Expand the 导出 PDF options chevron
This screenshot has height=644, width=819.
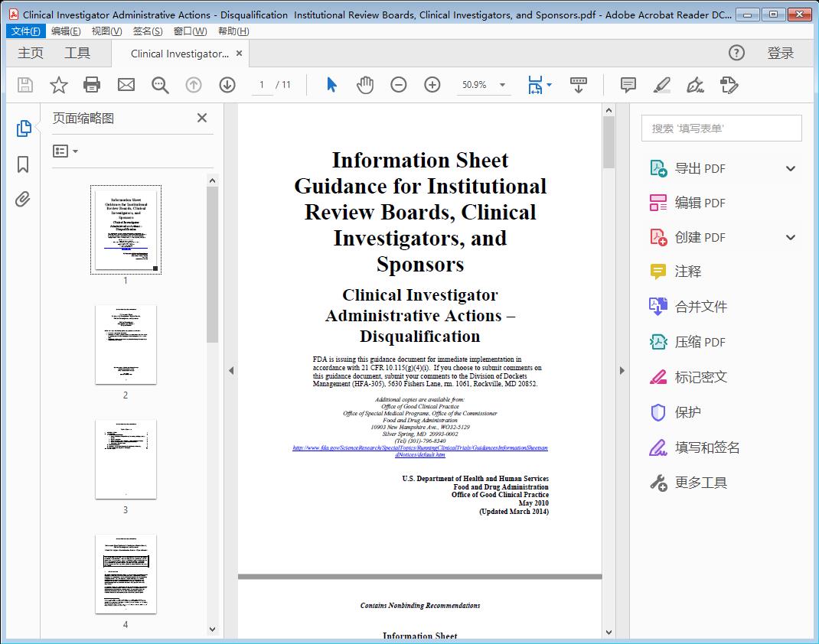pyautogui.click(x=791, y=168)
